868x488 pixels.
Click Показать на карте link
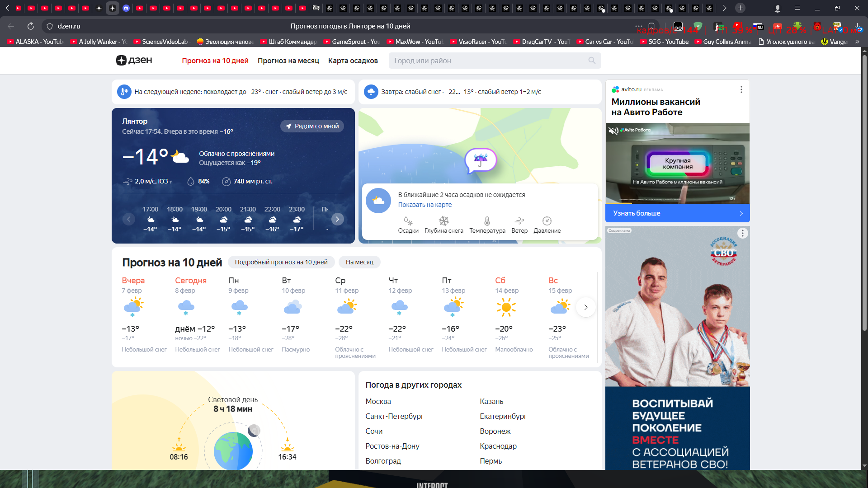tap(425, 205)
